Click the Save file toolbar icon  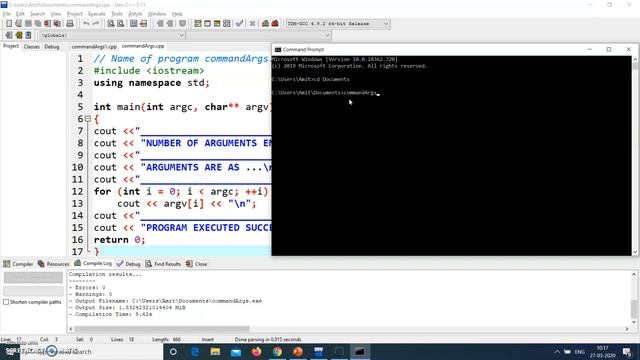(x=28, y=24)
